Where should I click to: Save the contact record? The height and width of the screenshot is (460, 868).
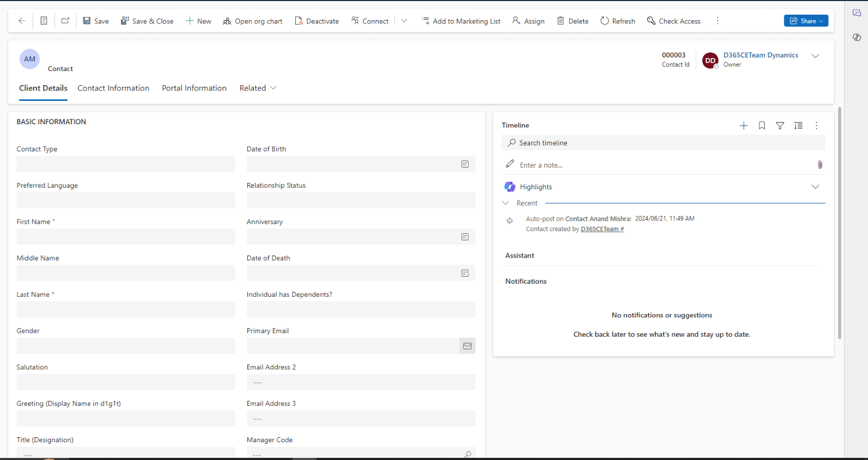(95, 21)
